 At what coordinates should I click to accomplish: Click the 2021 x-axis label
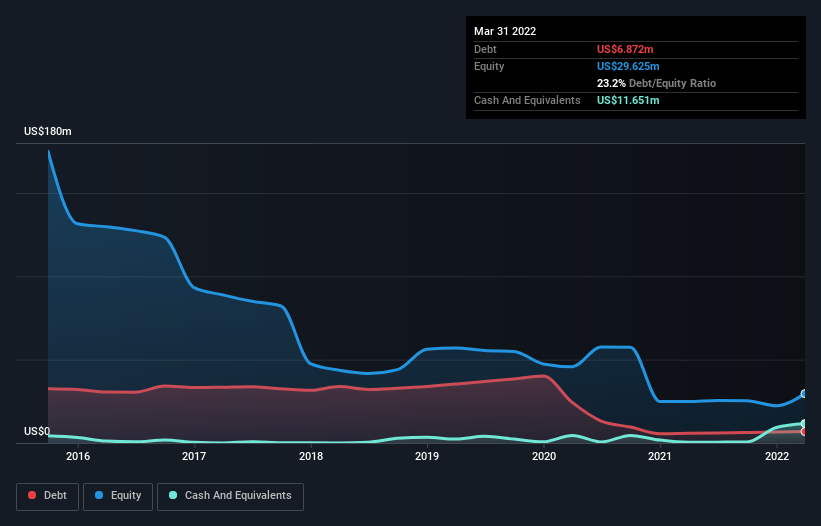[660, 456]
